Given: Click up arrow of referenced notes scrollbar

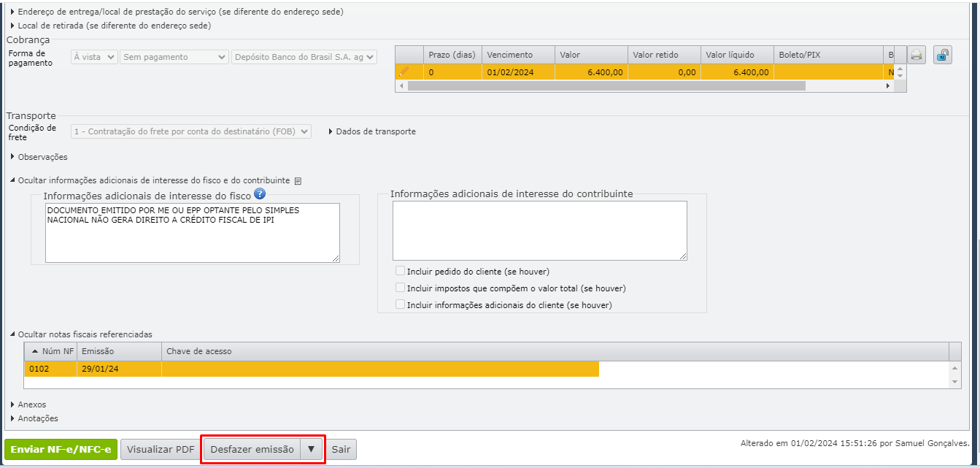Looking at the screenshot, I should pyautogui.click(x=955, y=367).
